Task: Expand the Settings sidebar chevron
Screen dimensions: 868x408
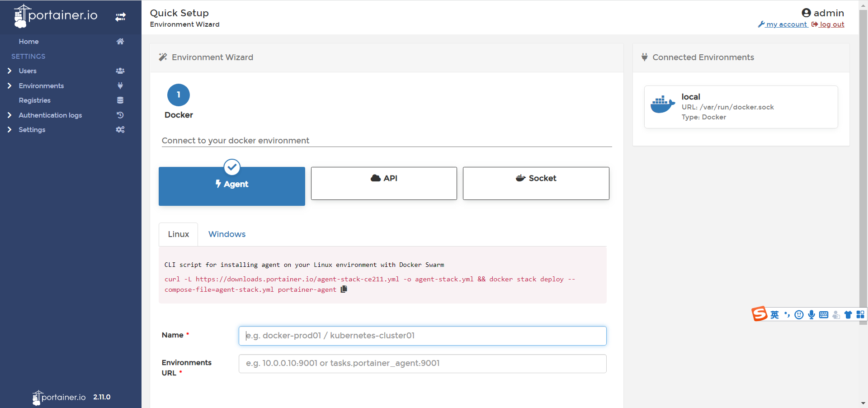Action: point(9,130)
